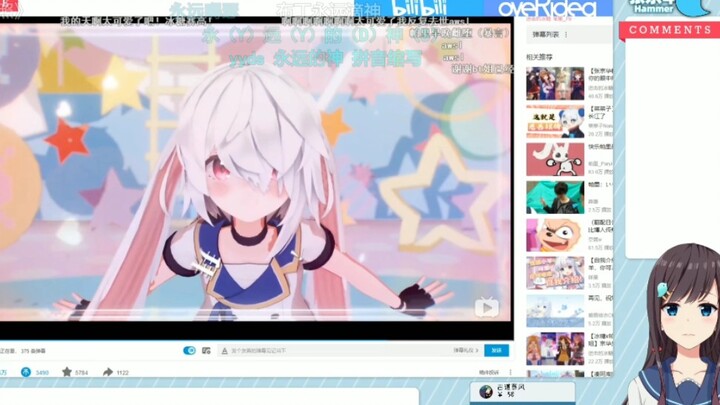Click the title of first recommended video 【张京华
Viewport: 720px width, 405px height.
coord(601,75)
